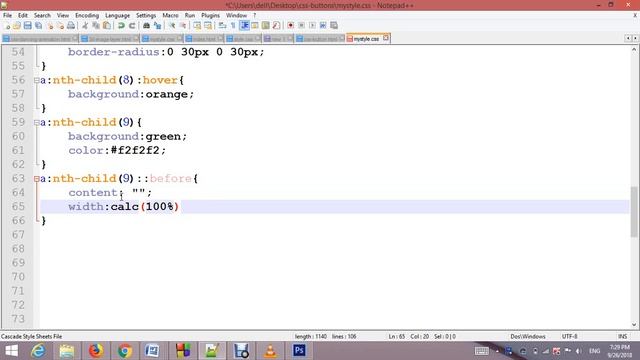Launch Firefox from the taskbar
Screen dimensions: 640x360
(96, 351)
